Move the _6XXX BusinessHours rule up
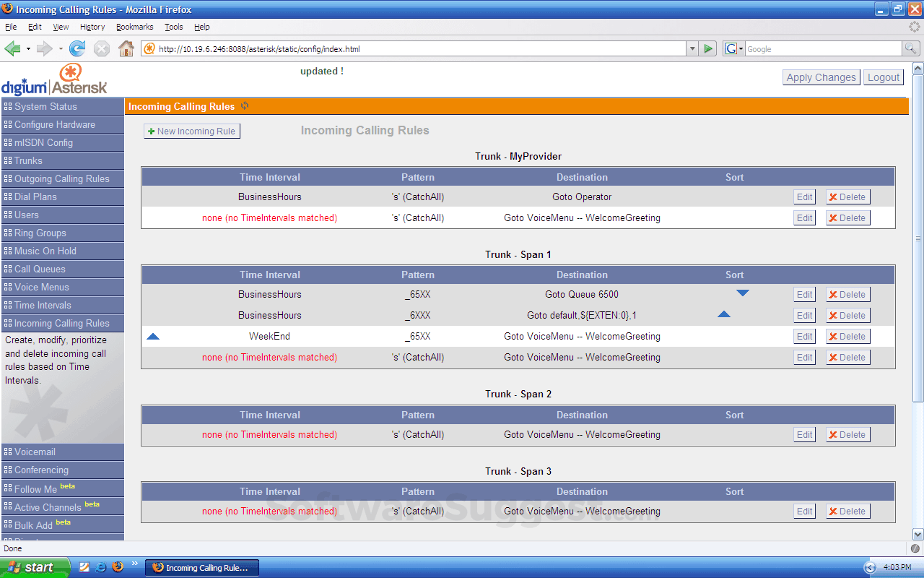Screen dimensions: 924x578 [724, 314]
